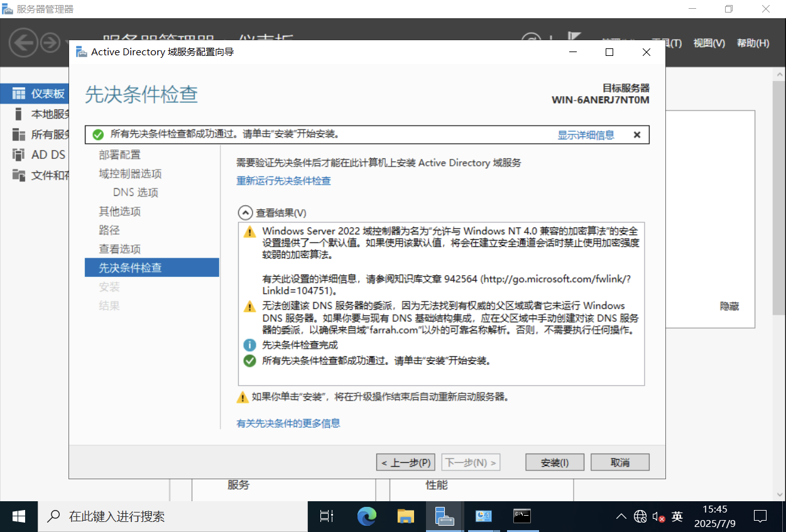786x532 pixels.
Task: Select 部署配置 step in wizard
Action: 119,155
